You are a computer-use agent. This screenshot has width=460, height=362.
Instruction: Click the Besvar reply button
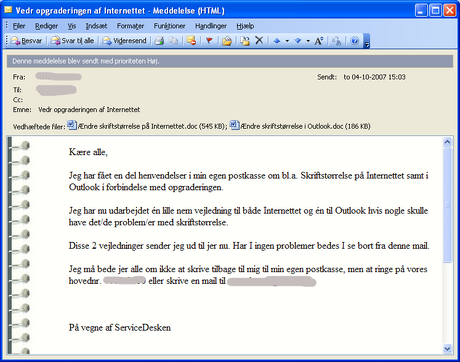[x=27, y=41]
